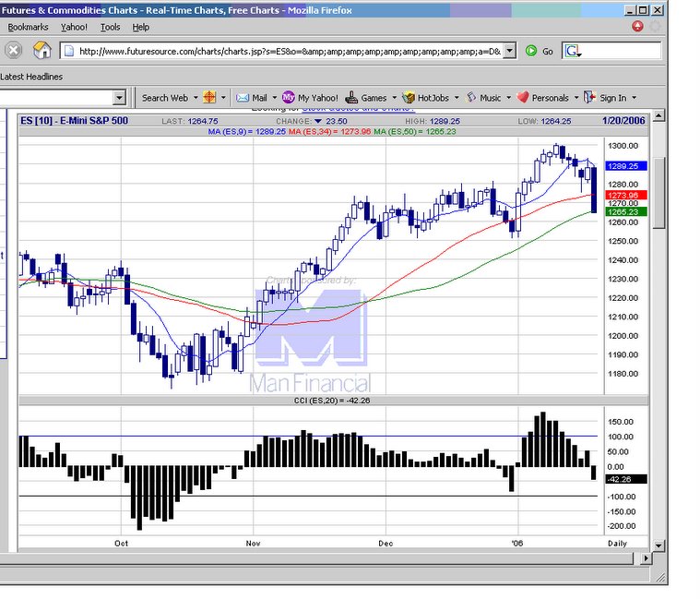Click the Search Web button

coord(165,98)
